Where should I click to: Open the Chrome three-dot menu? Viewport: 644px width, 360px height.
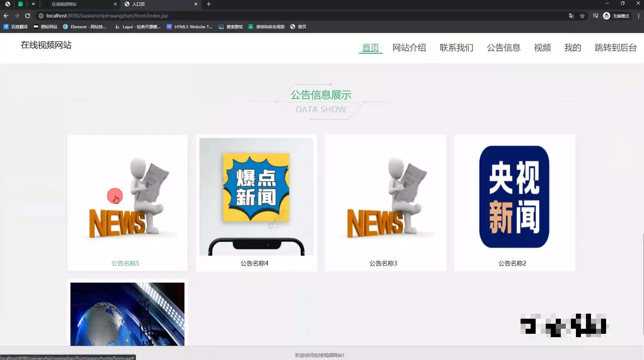(639, 16)
